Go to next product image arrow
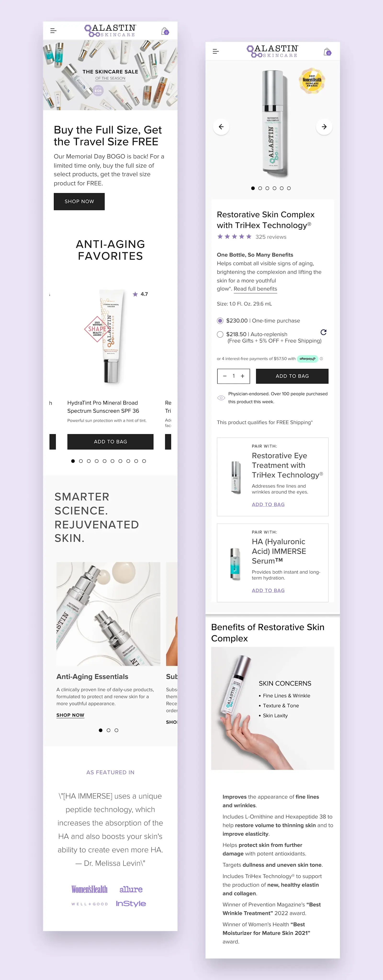This screenshot has height=980, width=383. tap(324, 127)
